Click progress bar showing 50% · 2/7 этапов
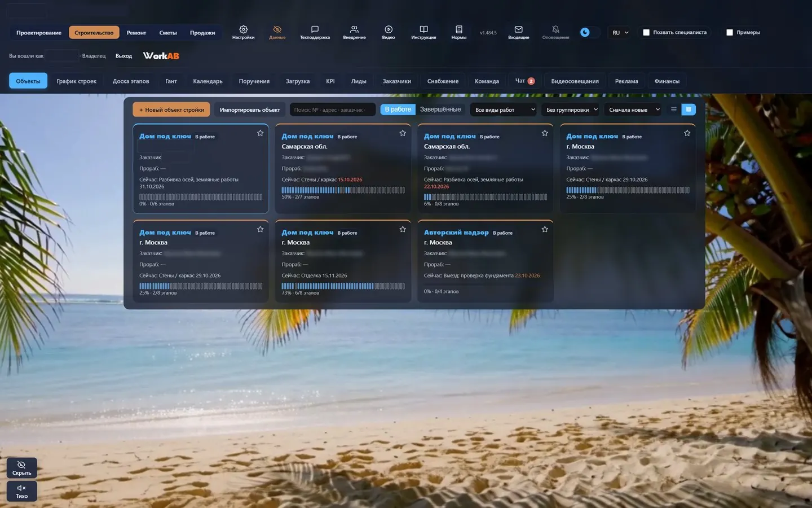 (x=343, y=190)
